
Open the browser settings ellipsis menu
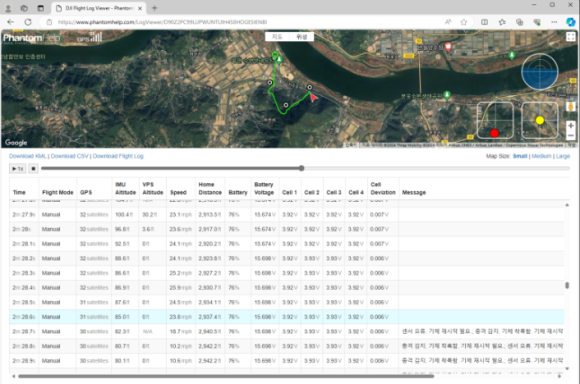click(x=554, y=22)
